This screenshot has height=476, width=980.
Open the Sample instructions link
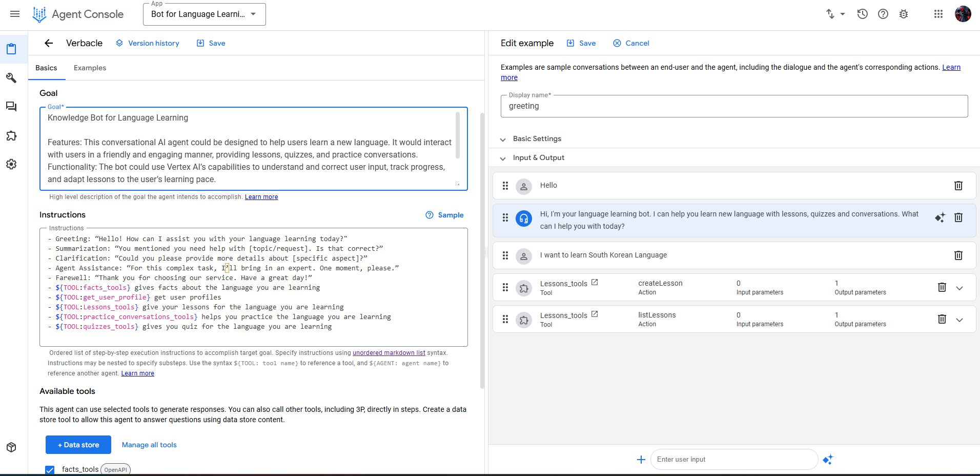(x=444, y=215)
